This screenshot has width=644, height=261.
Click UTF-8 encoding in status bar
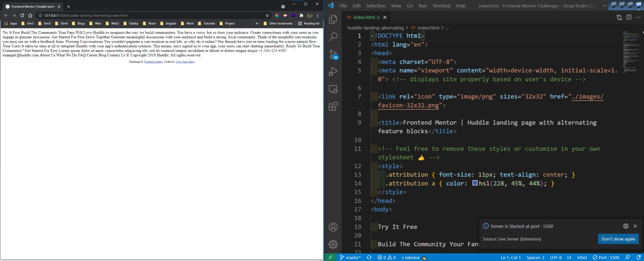(556, 257)
